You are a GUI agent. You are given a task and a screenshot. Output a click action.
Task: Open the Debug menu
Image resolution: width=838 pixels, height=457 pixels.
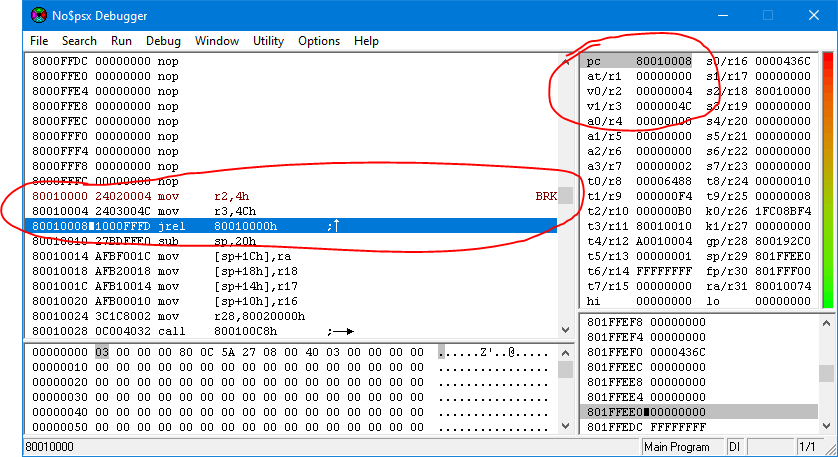point(163,41)
